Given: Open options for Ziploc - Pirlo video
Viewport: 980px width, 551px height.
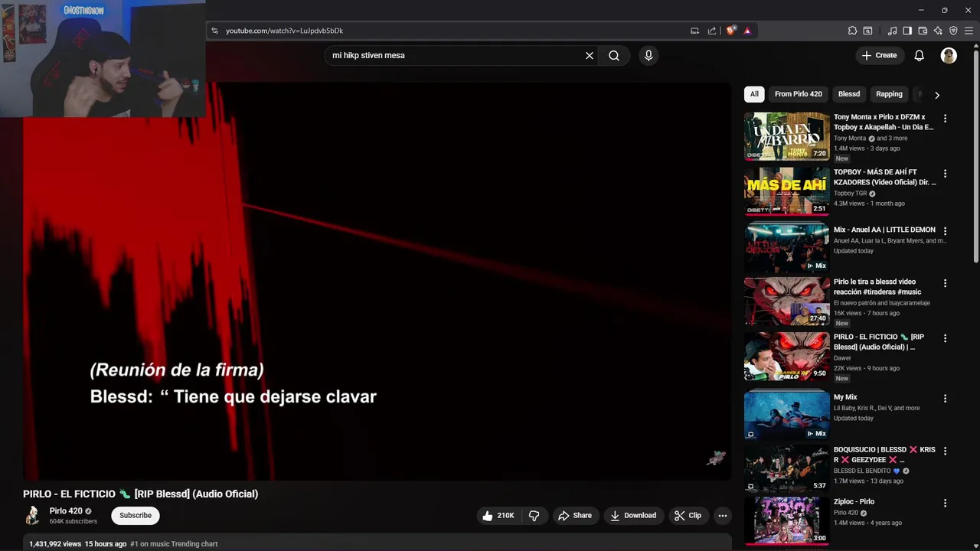Looking at the screenshot, I should click(945, 504).
